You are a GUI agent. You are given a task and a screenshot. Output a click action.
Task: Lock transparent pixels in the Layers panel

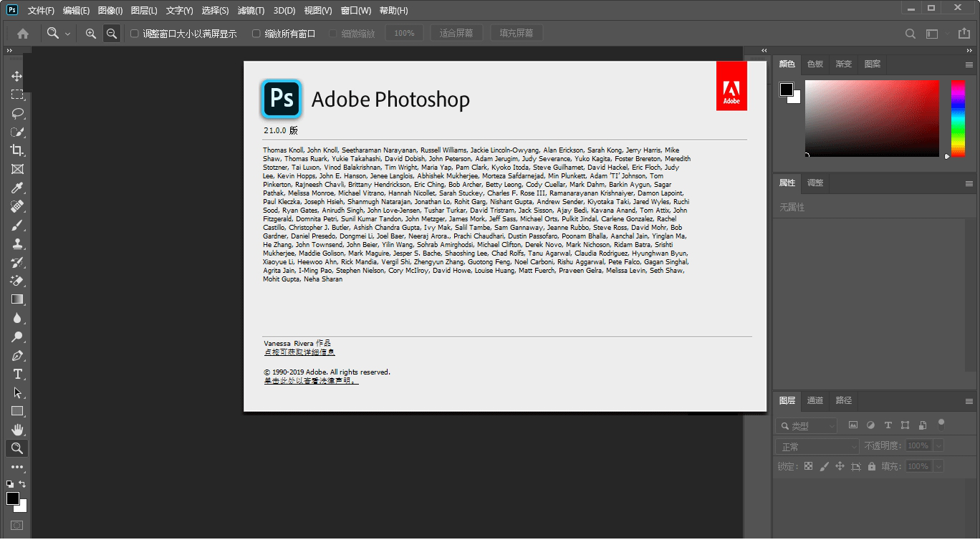coord(809,465)
